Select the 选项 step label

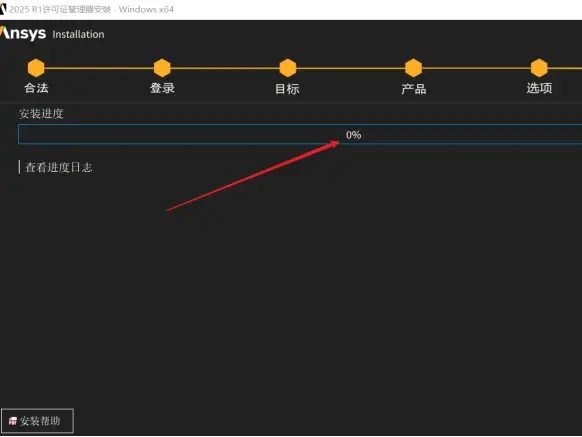click(x=539, y=88)
